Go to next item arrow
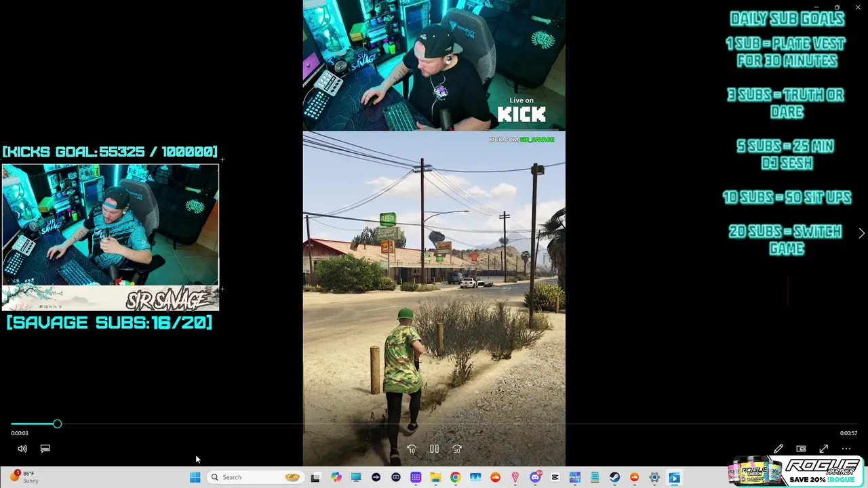868x488 pixels. pos(861,233)
